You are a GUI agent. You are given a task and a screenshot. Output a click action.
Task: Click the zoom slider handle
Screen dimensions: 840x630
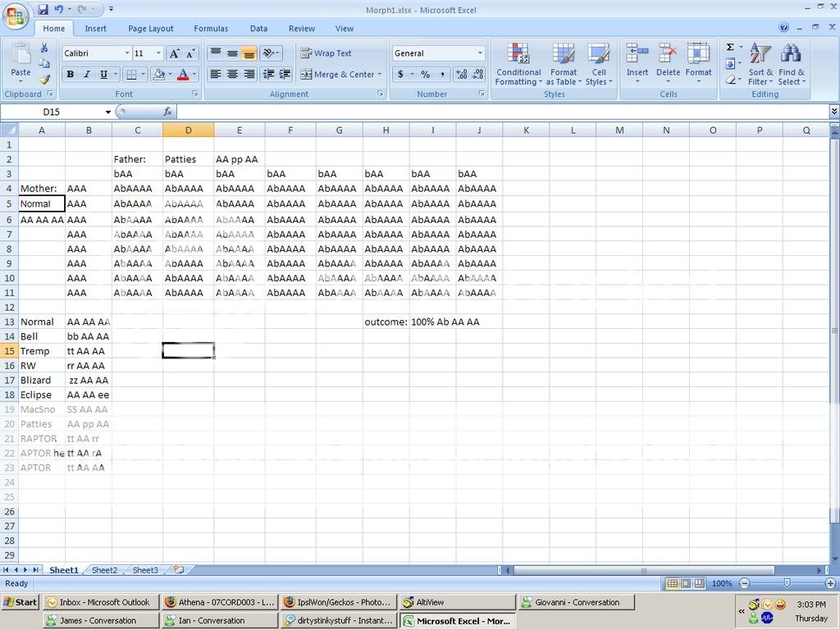[x=787, y=583]
